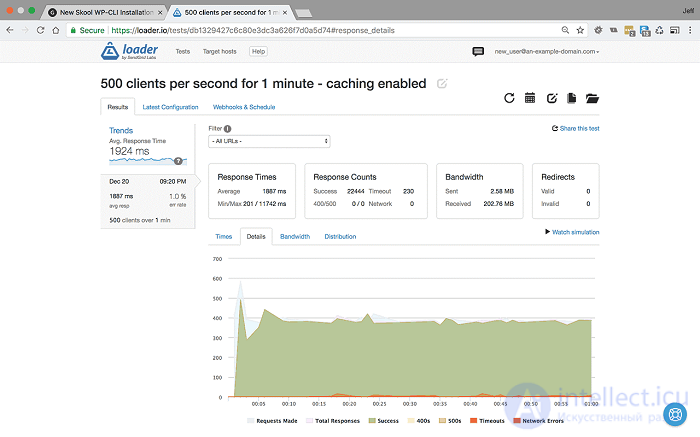Screen dimensions: 700x437
Task: Click the Share this test link
Action: 575,128
